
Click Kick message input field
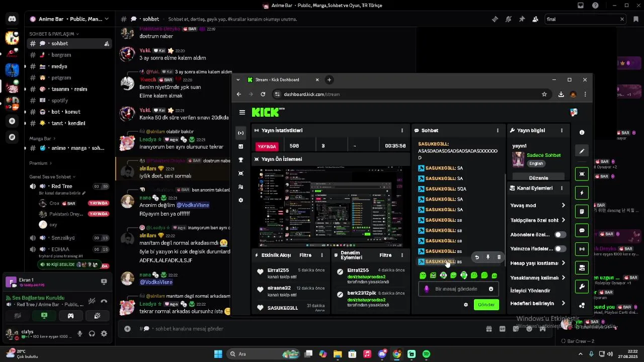[458, 289]
